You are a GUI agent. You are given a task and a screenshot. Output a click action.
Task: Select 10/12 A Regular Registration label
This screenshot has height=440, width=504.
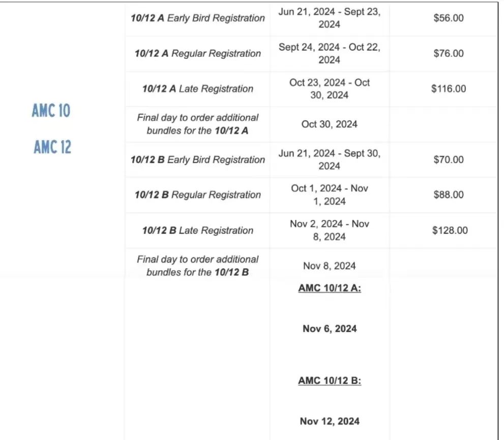pos(198,53)
